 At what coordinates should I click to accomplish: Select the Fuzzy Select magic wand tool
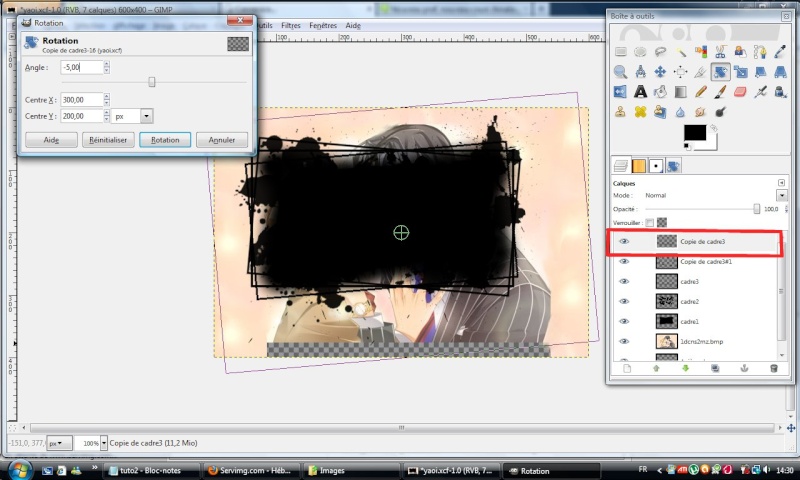pos(681,52)
